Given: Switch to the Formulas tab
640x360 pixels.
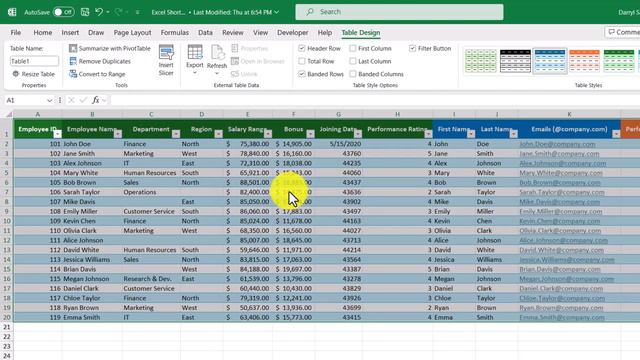Looking at the screenshot, I should coord(174,32).
